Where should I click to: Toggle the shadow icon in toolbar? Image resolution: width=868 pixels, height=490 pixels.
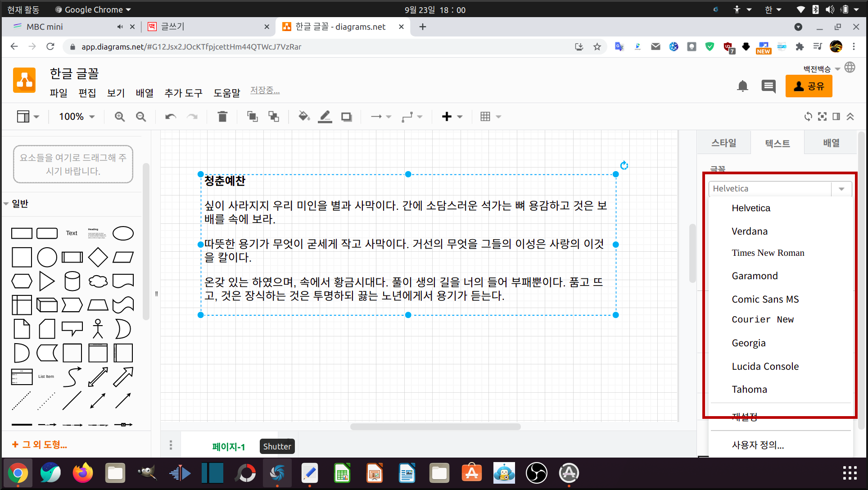click(346, 117)
